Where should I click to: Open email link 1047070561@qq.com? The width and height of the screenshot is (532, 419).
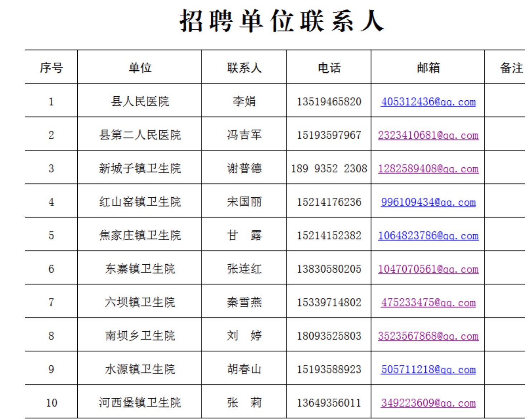point(428,269)
